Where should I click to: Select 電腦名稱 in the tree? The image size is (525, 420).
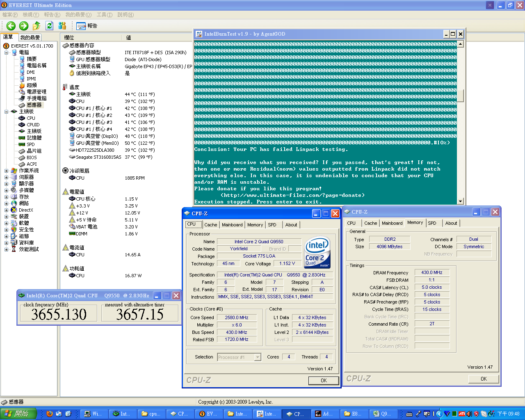click(37, 66)
